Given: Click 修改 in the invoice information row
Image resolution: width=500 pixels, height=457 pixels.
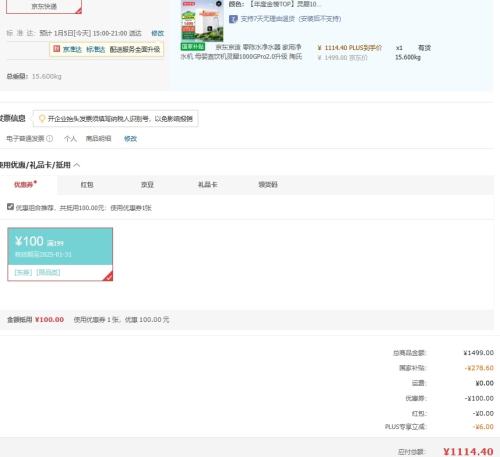Looking at the screenshot, I should pyautogui.click(x=130, y=139).
